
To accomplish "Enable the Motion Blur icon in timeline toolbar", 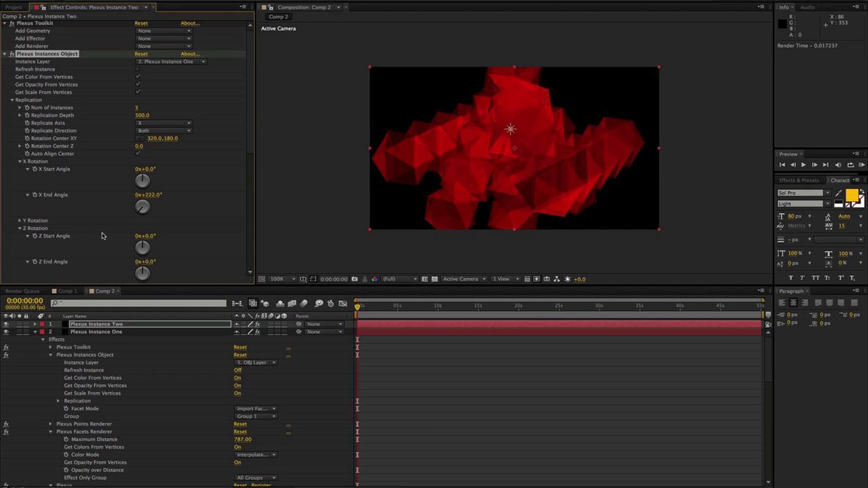I will pyautogui.click(x=304, y=303).
